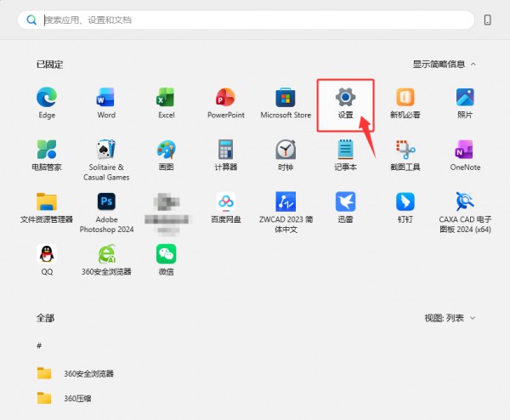Open 计算器 calculator
Screen dimensions: 510x420
pyautogui.click(x=226, y=156)
